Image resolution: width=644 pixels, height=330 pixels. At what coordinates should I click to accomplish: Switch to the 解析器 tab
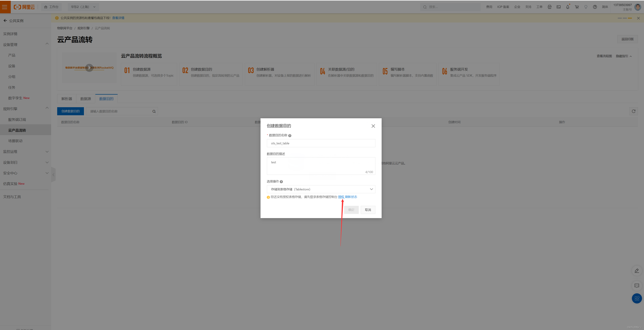66,99
